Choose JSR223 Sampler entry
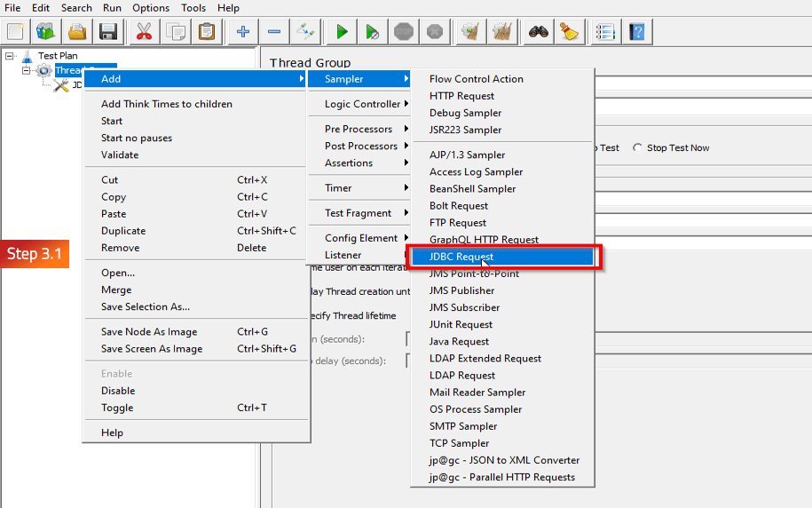 (x=502, y=130)
